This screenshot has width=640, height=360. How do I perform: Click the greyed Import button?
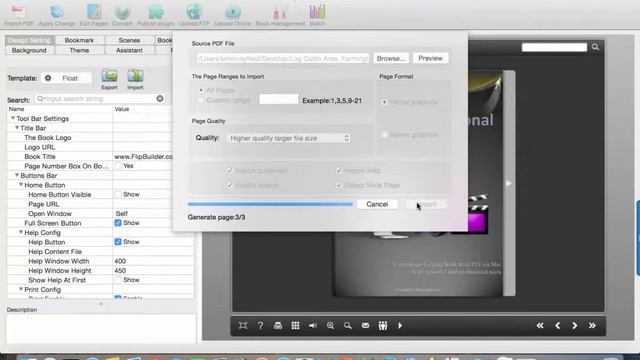(427, 204)
